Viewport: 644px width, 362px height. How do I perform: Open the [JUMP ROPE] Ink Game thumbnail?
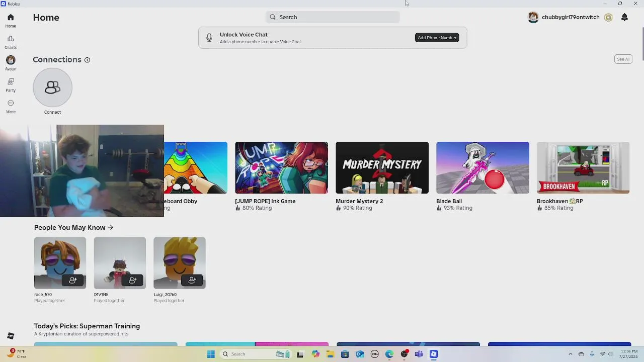281,168
